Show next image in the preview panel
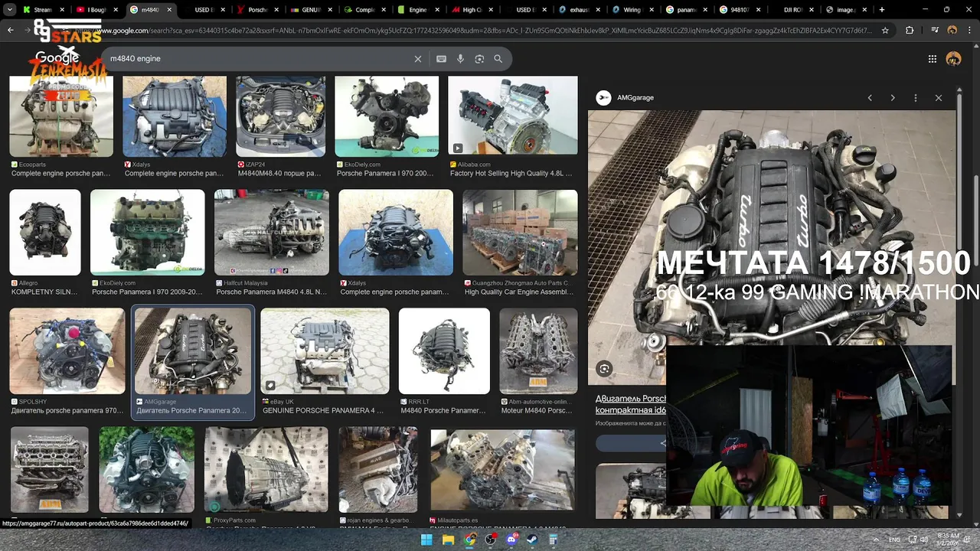Image resolution: width=980 pixels, height=551 pixels. (893, 98)
